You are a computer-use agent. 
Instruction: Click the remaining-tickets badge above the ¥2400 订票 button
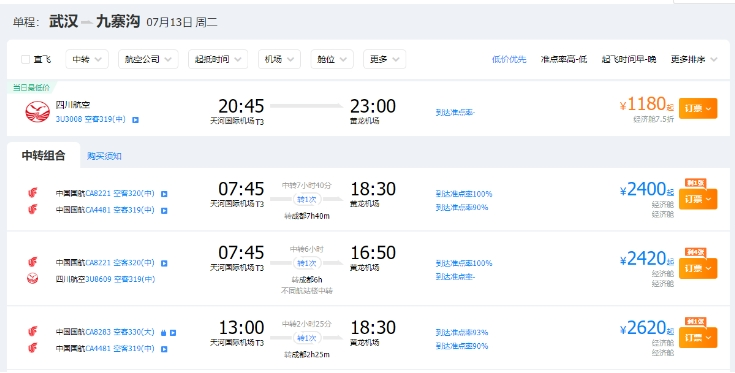pos(695,183)
